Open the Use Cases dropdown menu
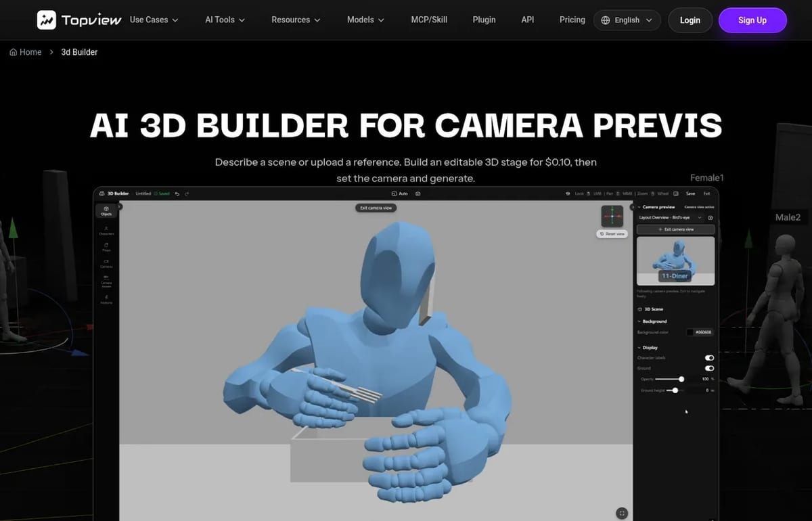 pyautogui.click(x=154, y=20)
